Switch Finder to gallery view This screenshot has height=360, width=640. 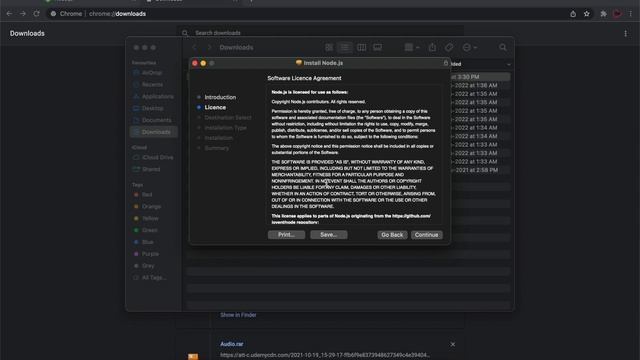click(378, 47)
